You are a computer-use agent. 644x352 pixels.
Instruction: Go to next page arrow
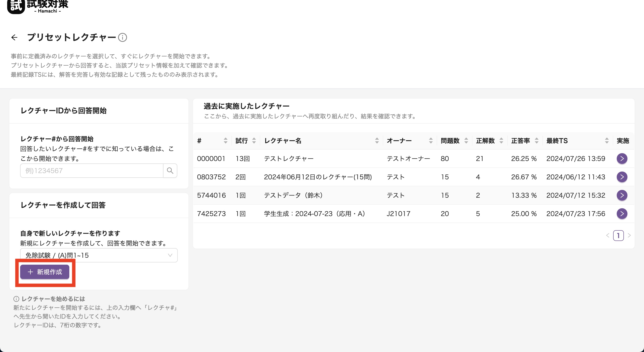[629, 236]
